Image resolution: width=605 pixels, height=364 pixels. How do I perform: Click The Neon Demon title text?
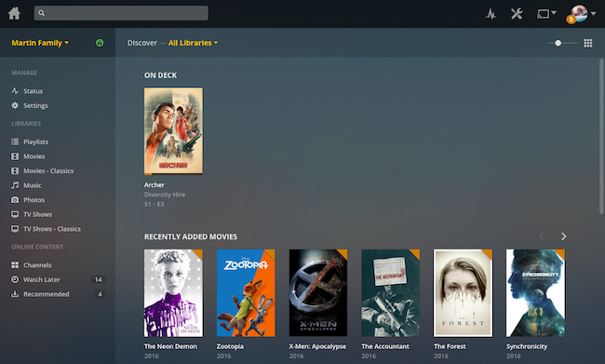[x=170, y=346]
